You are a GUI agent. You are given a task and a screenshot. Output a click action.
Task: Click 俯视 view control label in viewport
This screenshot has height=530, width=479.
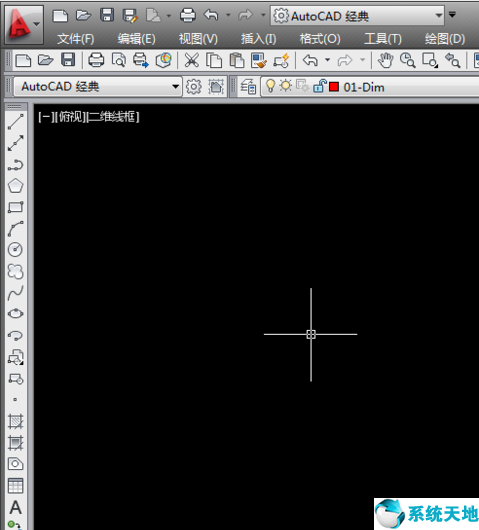(x=70, y=117)
